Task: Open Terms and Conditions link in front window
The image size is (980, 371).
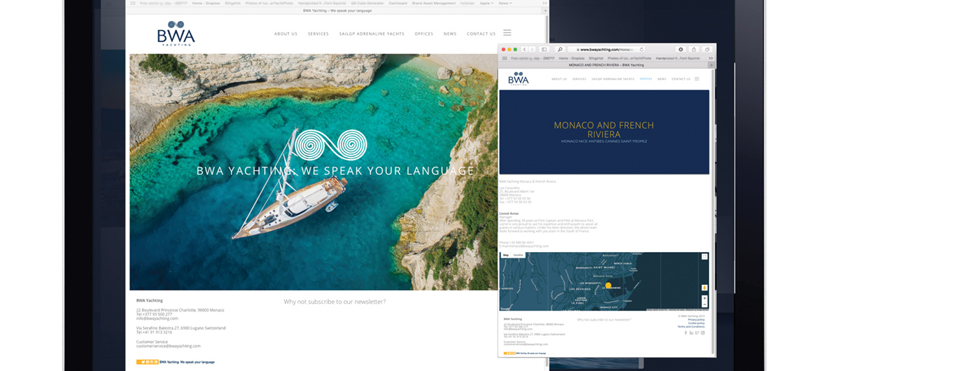Action: click(x=691, y=327)
